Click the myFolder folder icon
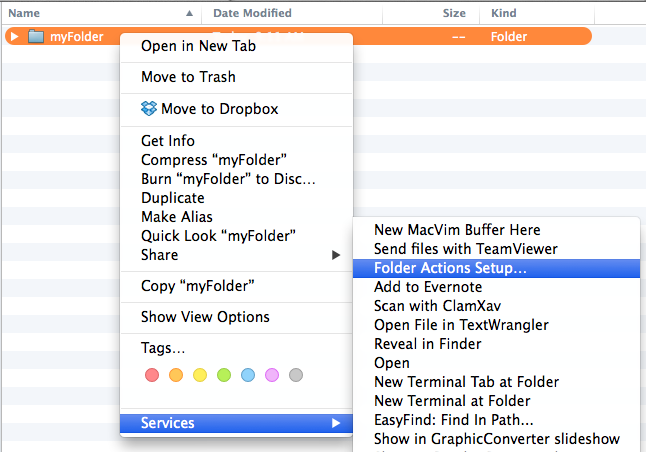646x452 pixels. point(36,36)
